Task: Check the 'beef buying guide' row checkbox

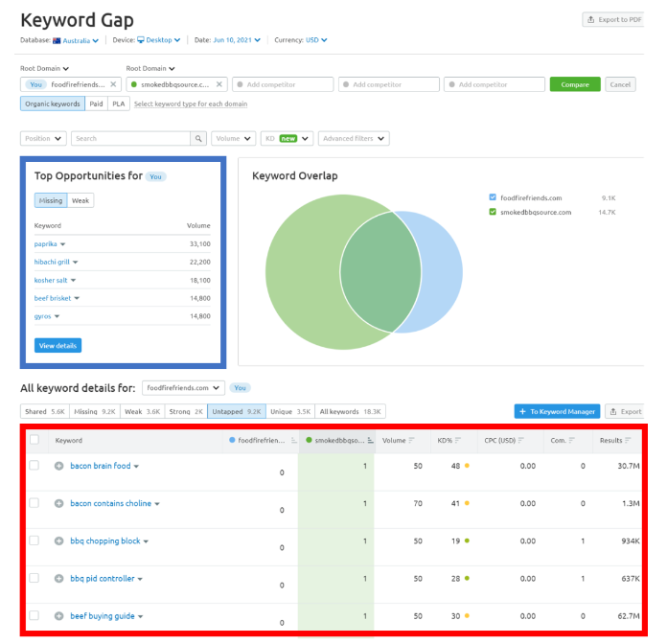Action: click(x=34, y=615)
